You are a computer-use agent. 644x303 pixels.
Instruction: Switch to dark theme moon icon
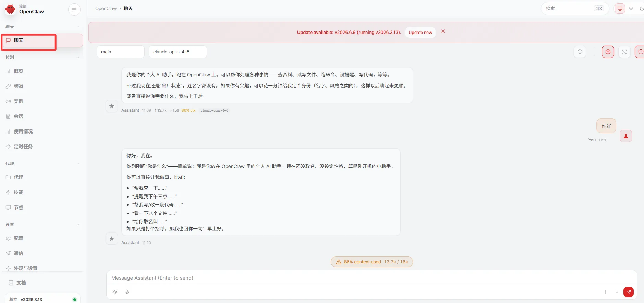(642, 9)
